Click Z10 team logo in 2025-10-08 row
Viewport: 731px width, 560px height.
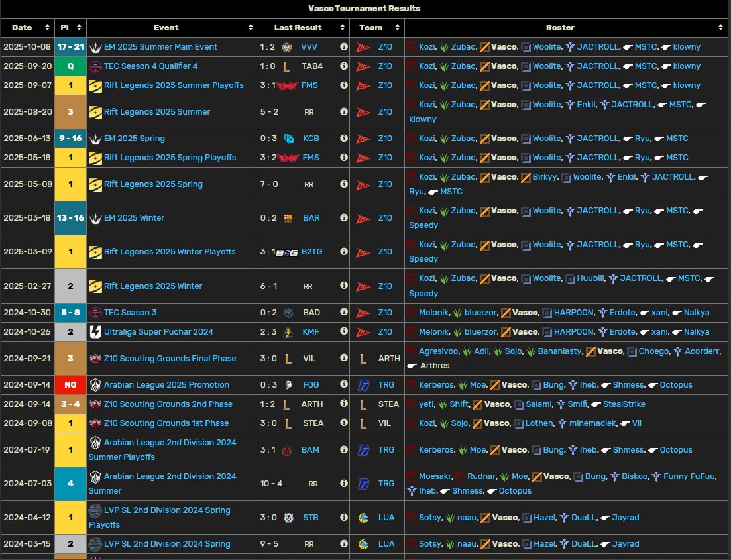363,47
